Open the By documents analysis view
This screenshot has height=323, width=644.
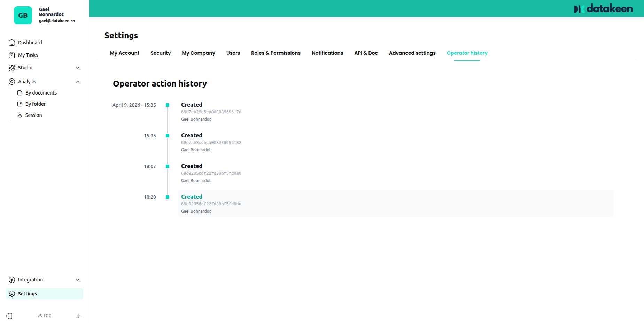(x=41, y=93)
